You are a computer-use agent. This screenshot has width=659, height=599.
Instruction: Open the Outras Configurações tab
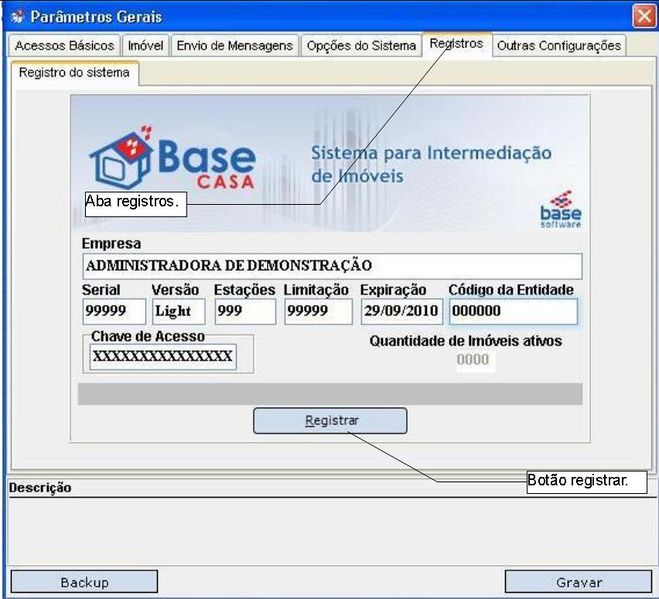click(x=559, y=46)
